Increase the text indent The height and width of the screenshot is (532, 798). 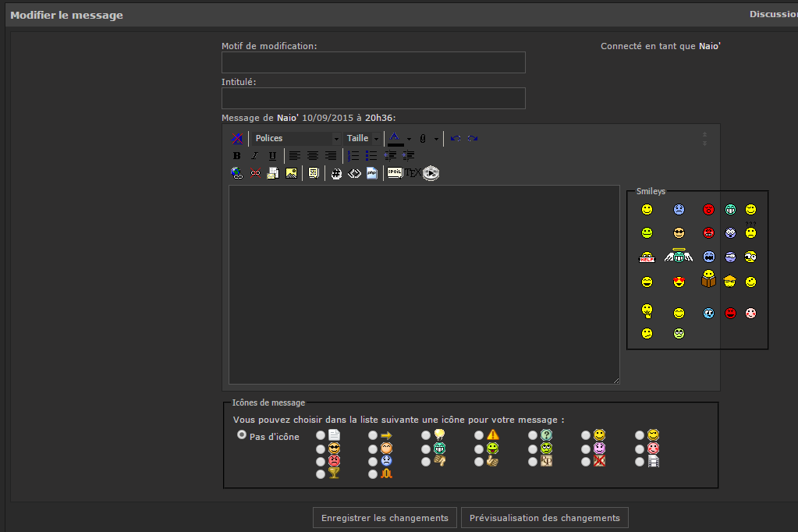tap(408, 156)
